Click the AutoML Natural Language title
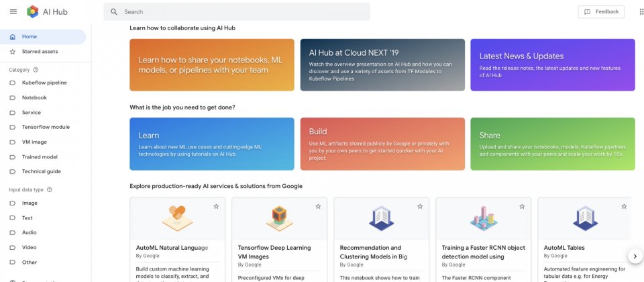This screenshot has height=282, width=644. click(172, 248)
